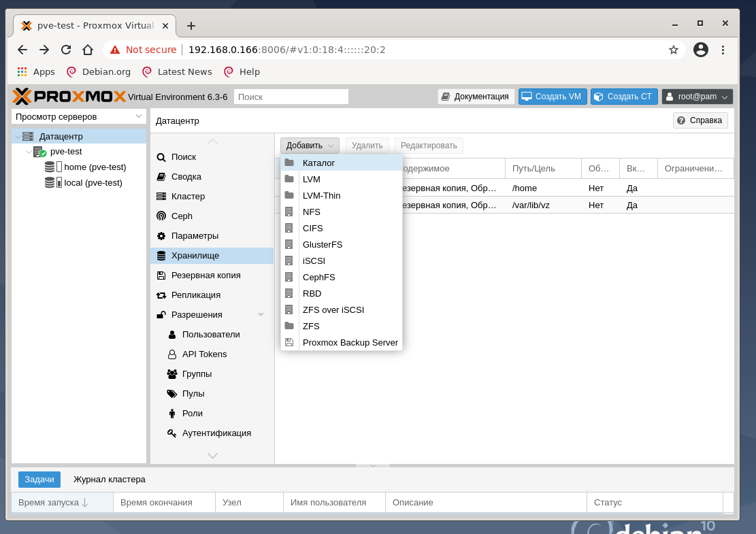Select NFS in the add menu
756x534 pixels.
(x=342, y=212)
